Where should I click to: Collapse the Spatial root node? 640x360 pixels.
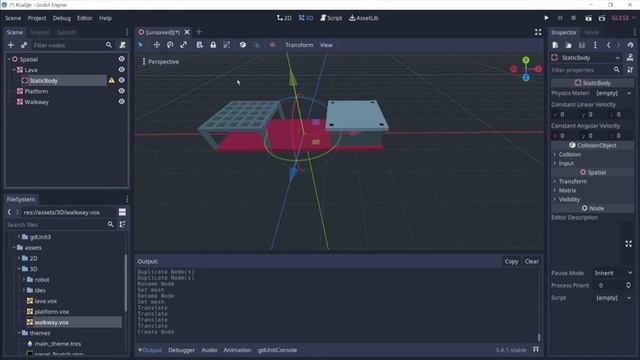point(9,59)
